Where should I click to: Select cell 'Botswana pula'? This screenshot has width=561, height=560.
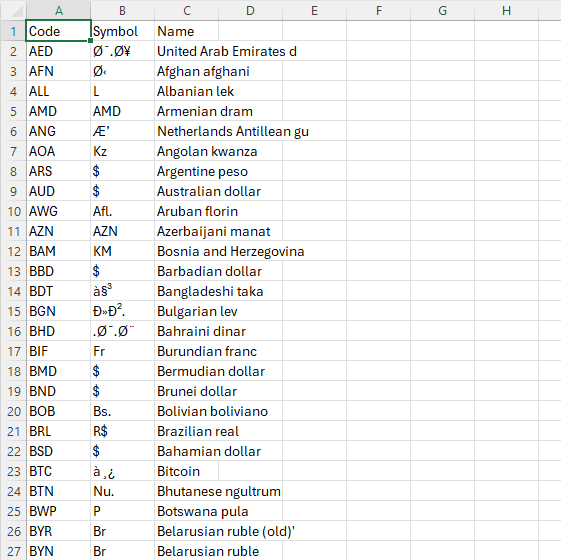pyautogui.click(x=186, y=511)
